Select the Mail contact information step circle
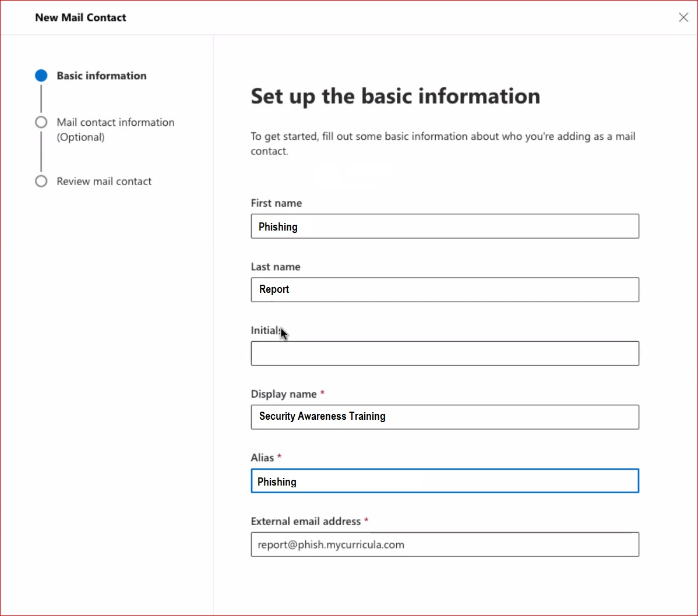This screenshot has height=616, width=698. point(41,122)
